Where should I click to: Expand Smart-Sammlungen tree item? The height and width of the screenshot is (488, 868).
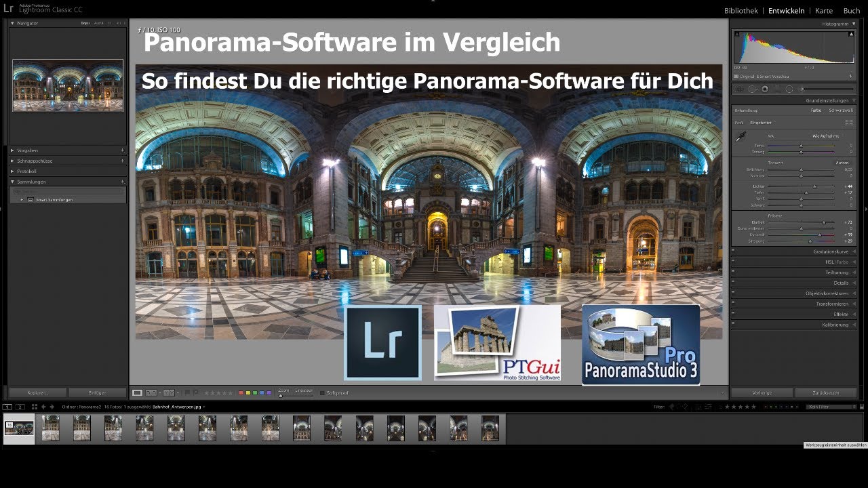coord(22,200)
